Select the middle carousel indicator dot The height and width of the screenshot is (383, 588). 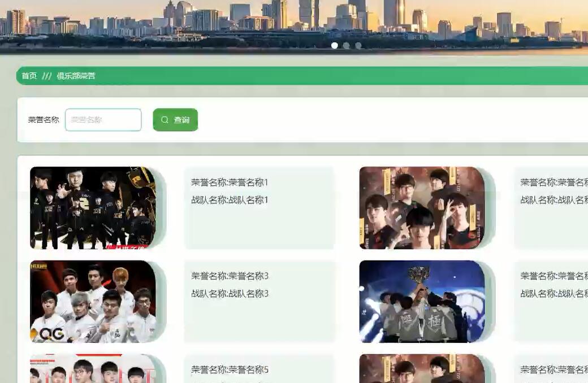346,45
